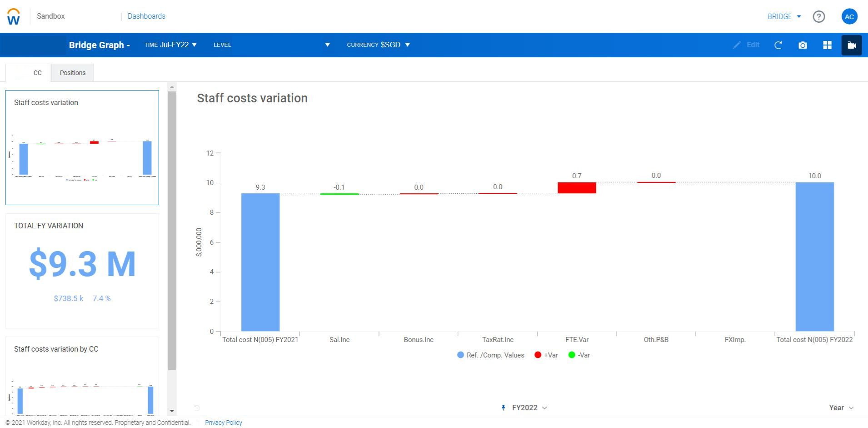Expand the BRIDGE dropdown menu

(784, 16)
